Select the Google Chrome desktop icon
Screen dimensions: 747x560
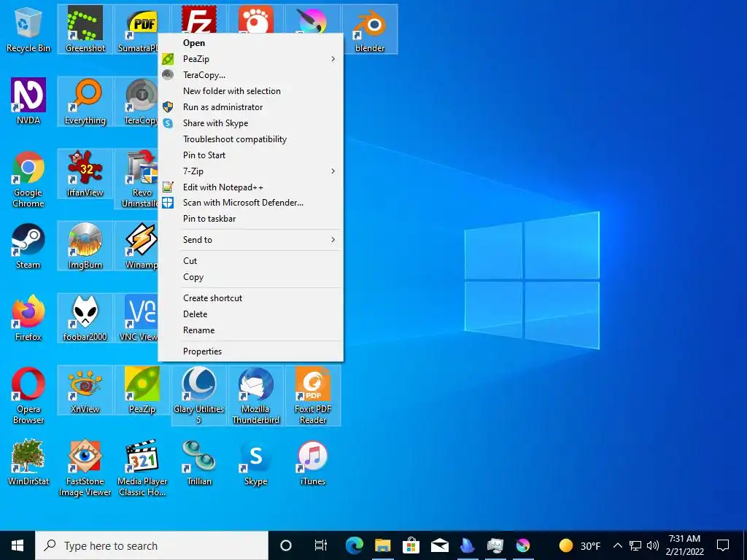point(28,179)
